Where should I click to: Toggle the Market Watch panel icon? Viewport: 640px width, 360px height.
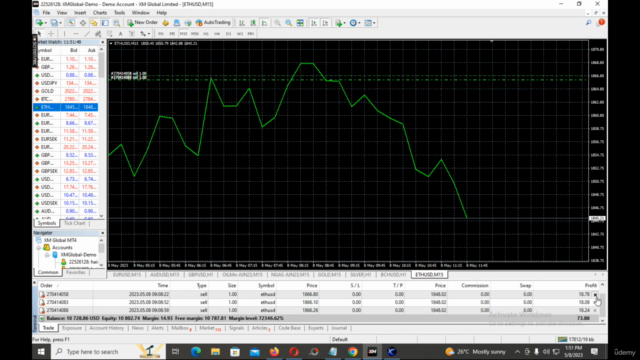(71, 22)
